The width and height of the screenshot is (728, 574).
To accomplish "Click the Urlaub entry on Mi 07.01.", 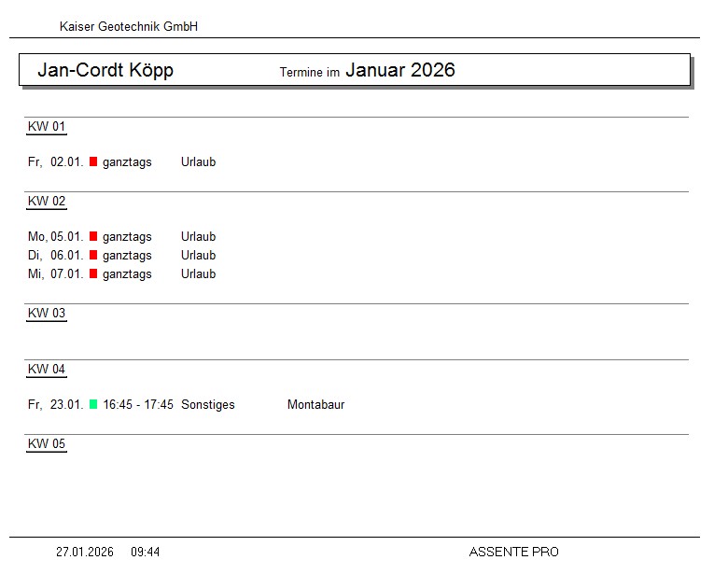I will [198, 274].
